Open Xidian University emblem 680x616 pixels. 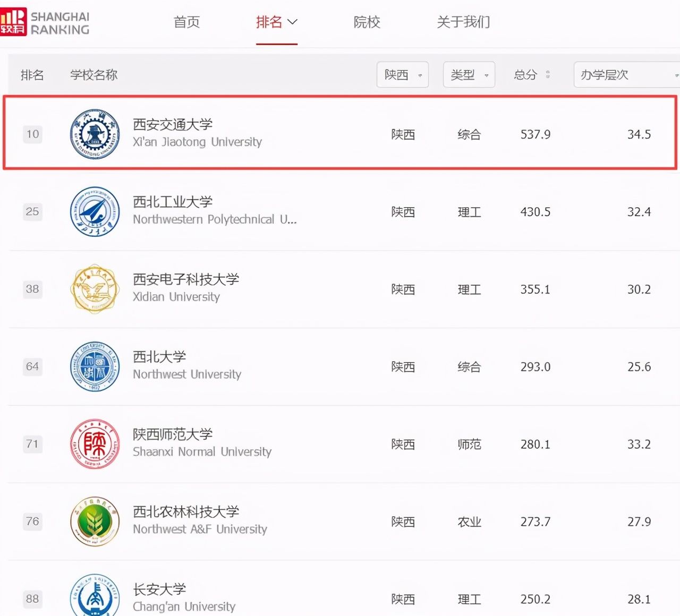tap(95, 289)
